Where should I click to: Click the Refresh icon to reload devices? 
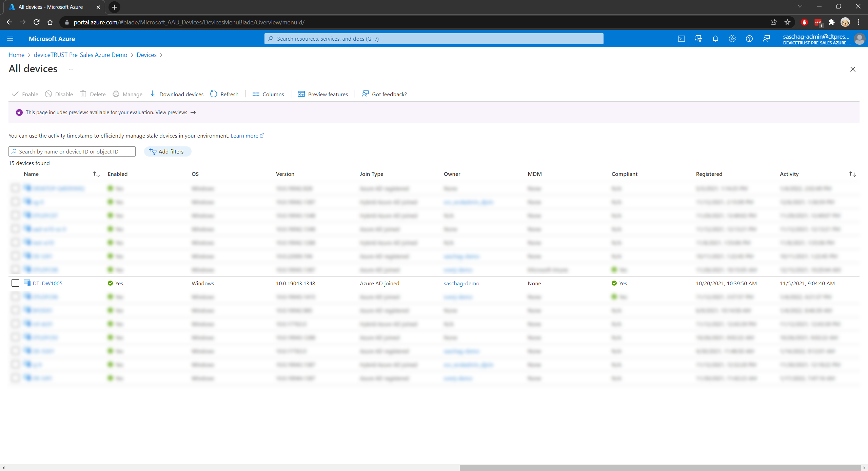(x=213, y=94)
